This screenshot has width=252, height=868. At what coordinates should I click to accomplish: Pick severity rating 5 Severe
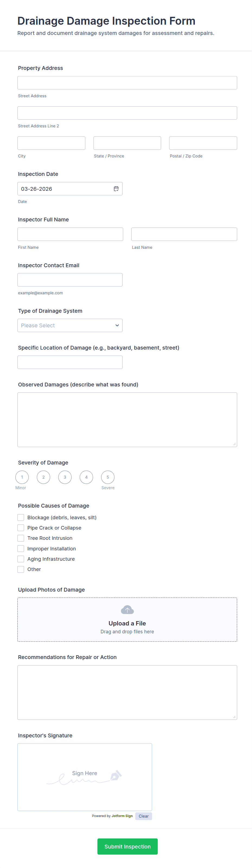pyautogui.click(x=108, y=477)
